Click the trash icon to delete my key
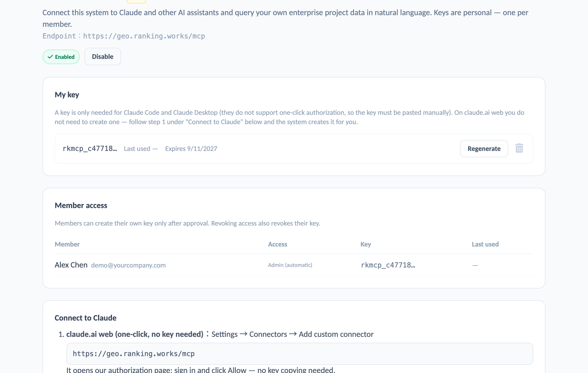Image resolution: width=588 pixels, height=373 pixels. coord(519,148)
